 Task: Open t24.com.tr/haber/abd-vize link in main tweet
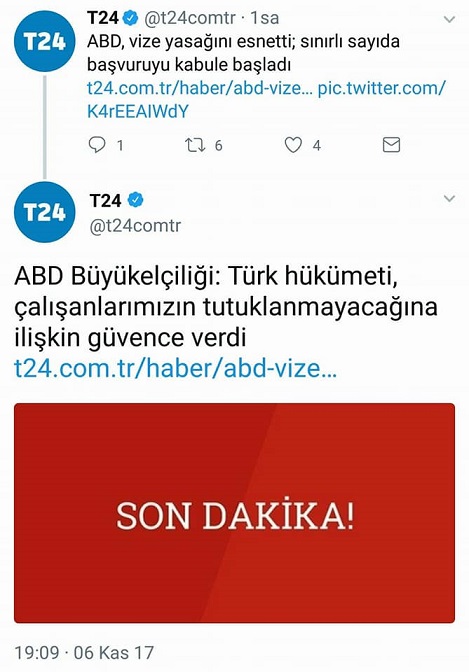click(x=175, y=369)
